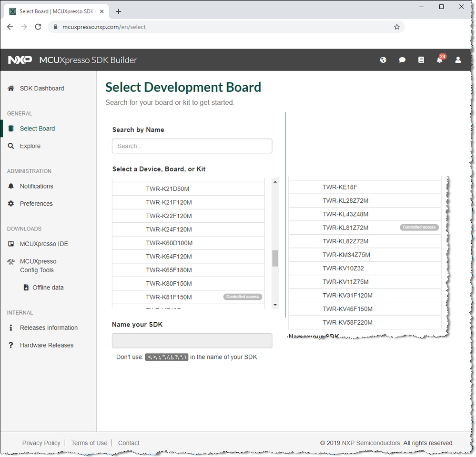Click the Search by Name field
Image resolution: width=476 pixels, height=457 pixels.
tap(192, 146)
